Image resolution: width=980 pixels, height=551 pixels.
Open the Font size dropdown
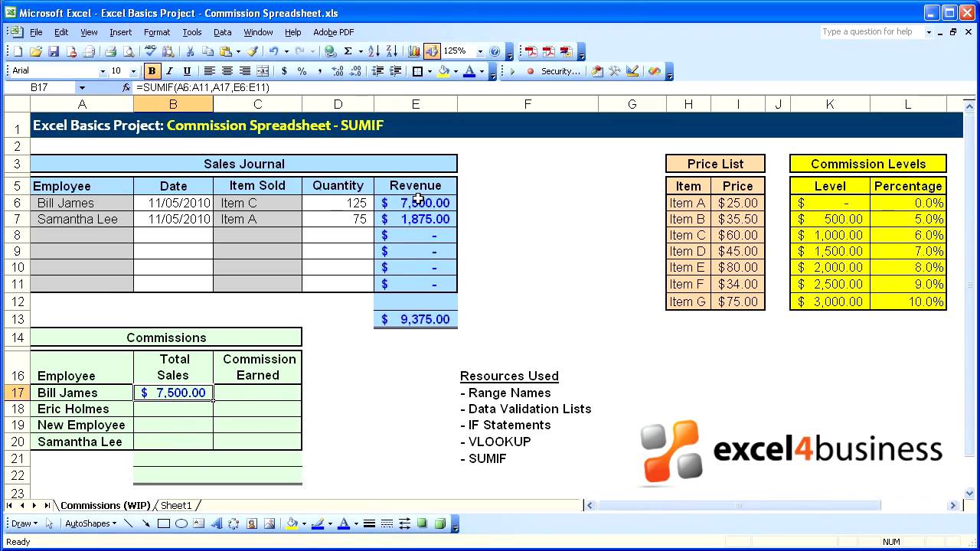[x=133, y=71]
